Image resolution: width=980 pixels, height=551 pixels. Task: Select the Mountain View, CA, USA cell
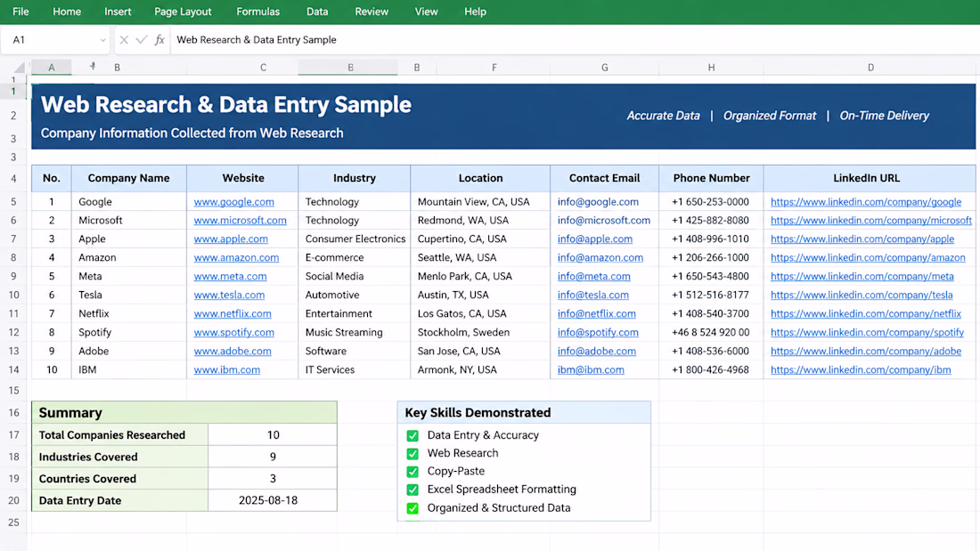[x=480, y=202]
